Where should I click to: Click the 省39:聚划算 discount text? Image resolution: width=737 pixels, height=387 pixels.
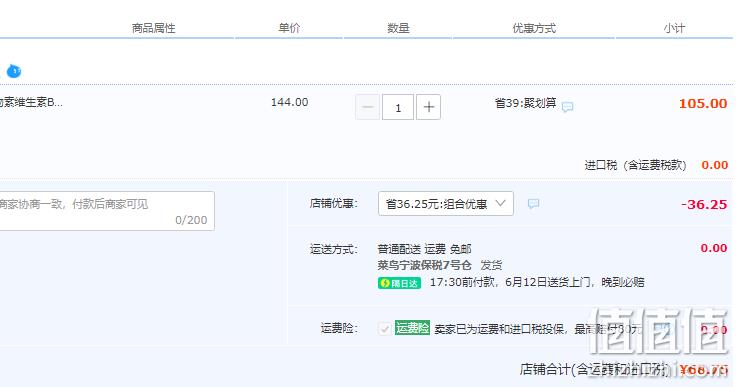pos(525,103)
